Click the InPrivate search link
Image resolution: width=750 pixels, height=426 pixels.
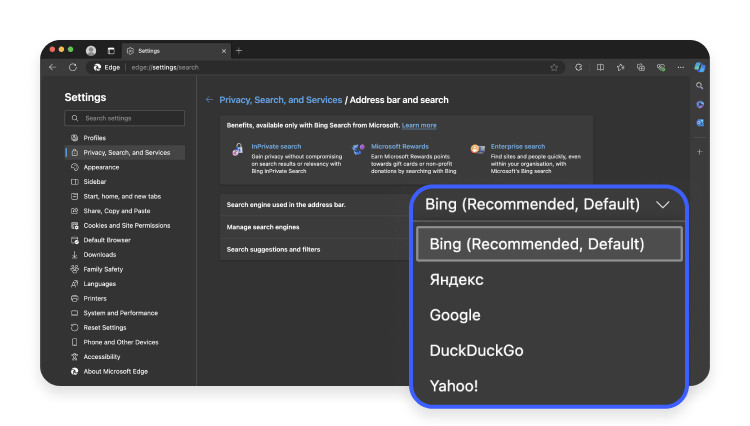(276, 146)
